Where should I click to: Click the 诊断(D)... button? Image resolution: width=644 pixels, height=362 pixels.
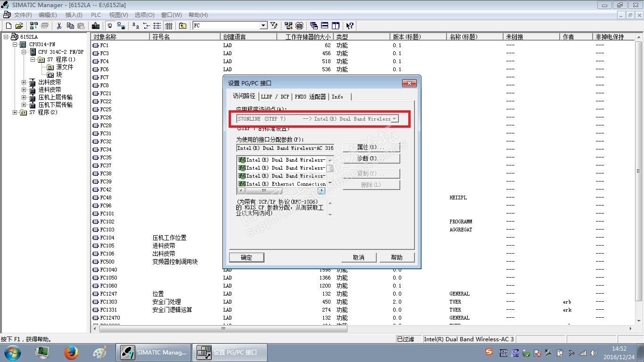[x=371, y=158]
